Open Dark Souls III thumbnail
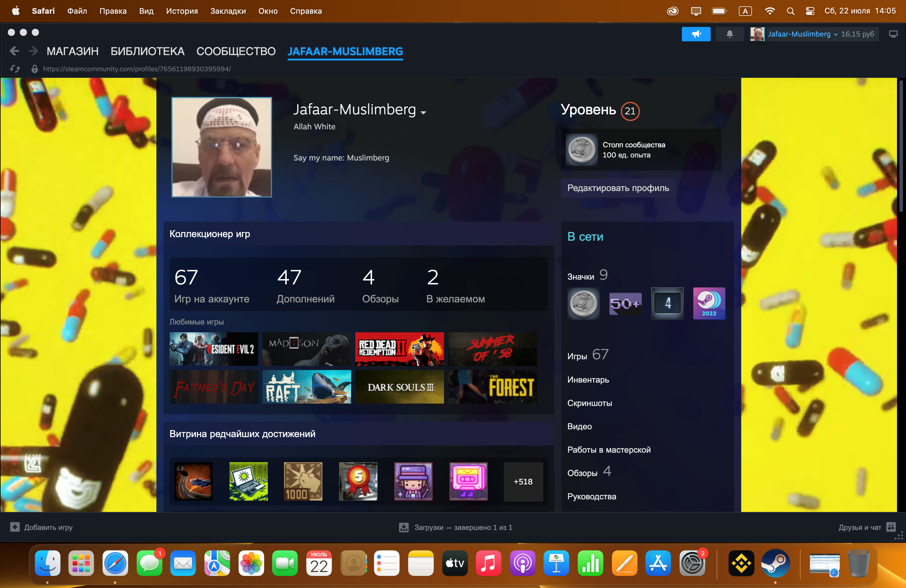 399,387
